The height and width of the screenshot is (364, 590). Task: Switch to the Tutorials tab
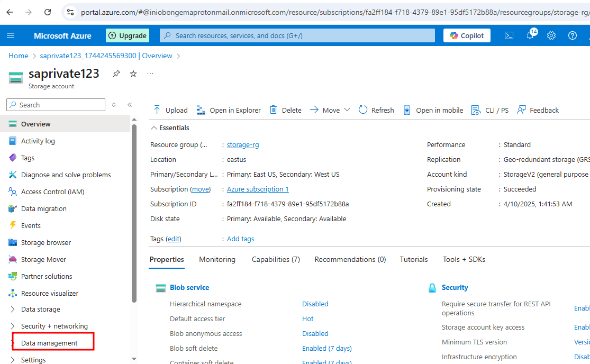pos(413,259)
